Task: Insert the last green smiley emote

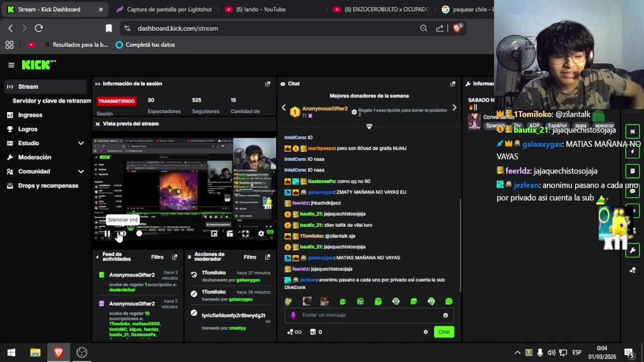Action: click(449, 301)
